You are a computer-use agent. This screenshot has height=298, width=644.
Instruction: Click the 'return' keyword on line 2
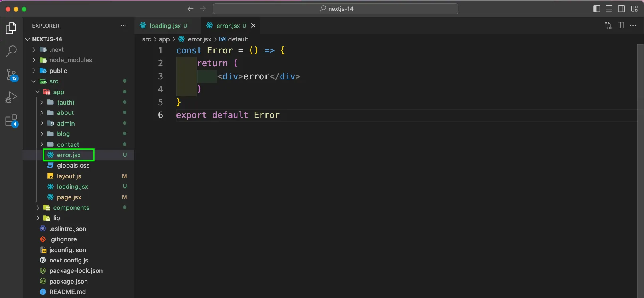(x=212, y=63)
